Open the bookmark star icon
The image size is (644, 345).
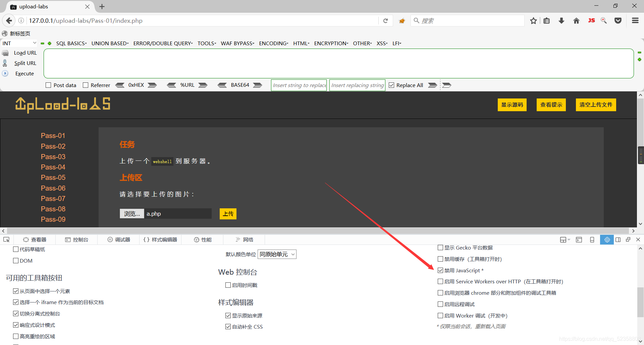pyautogui.click(x=533, y=21)
